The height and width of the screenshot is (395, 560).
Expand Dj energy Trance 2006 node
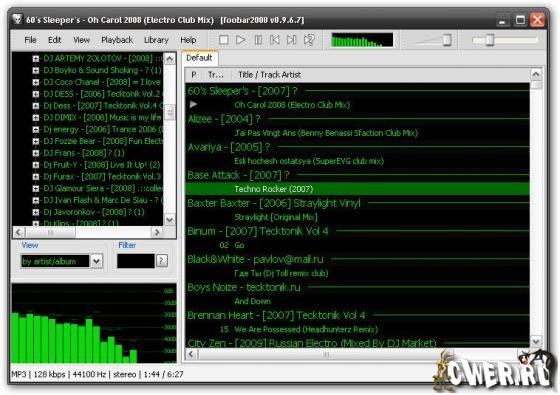pyautogui.click(x=36, y=129)
